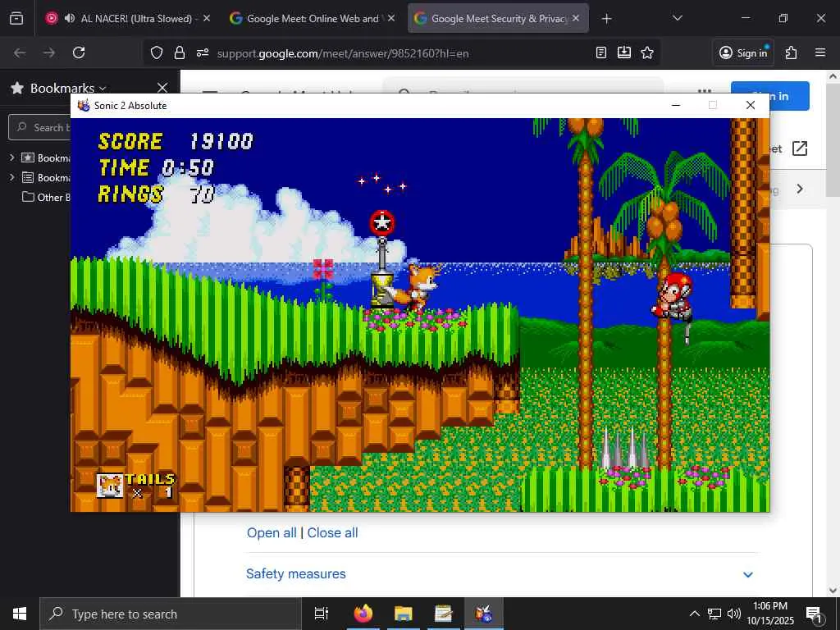Image resolution: width=840 pixels, height=630 pixels.
Task: Go forward to the next page
Action: pyautogui.click(x=49, y=52)
